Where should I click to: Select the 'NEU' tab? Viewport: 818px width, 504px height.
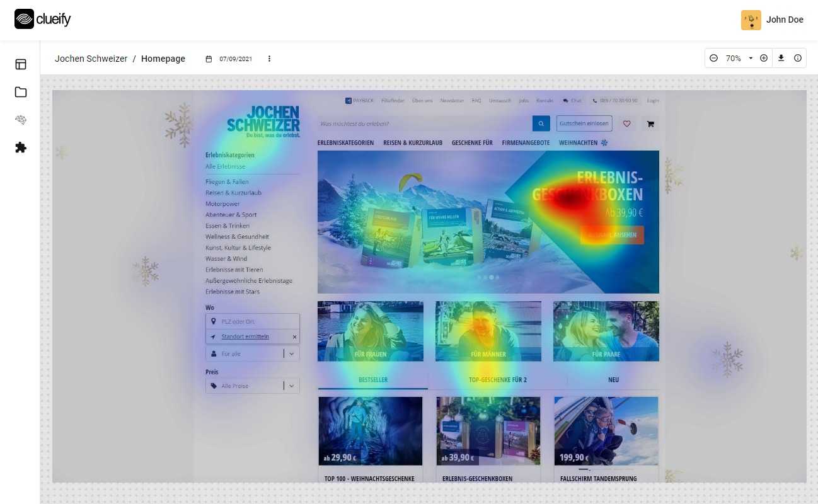pos(613,380)
